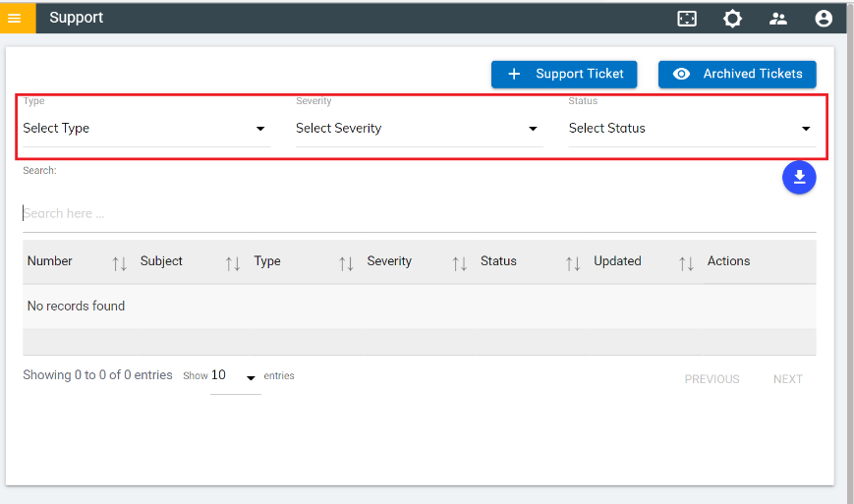Screen dimensions: 854x504
Task: View Archived Tickets
Action: click(737, 74)
